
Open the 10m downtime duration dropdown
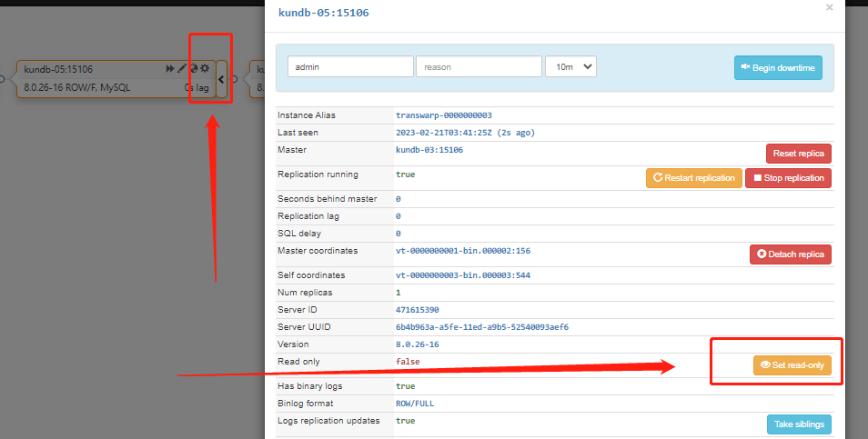click(x=570, y=66)
